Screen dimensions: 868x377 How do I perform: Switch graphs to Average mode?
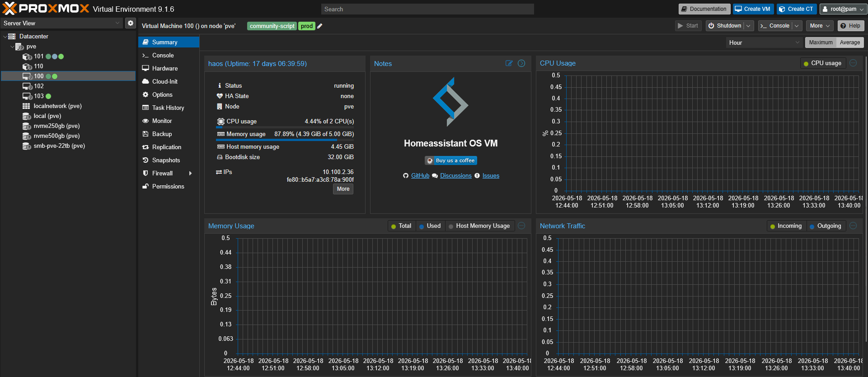click(850, 42)
